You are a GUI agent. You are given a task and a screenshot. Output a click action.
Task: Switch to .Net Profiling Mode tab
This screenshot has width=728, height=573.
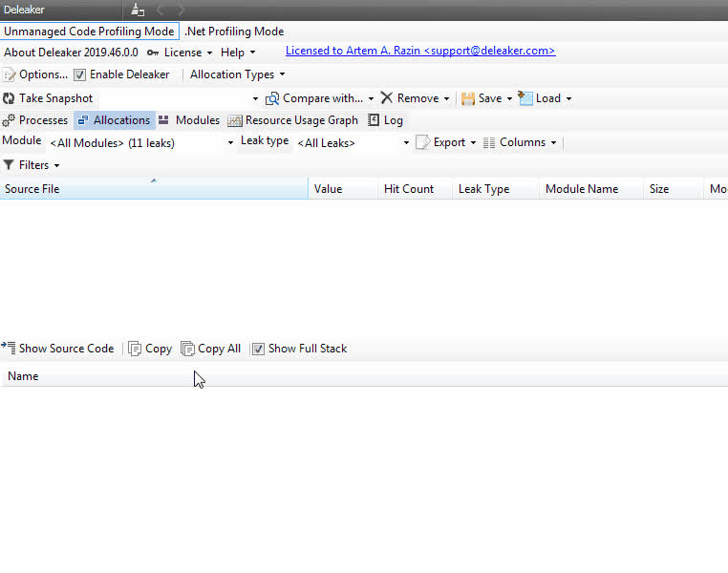pyautogui.click(x=234, y=32)
